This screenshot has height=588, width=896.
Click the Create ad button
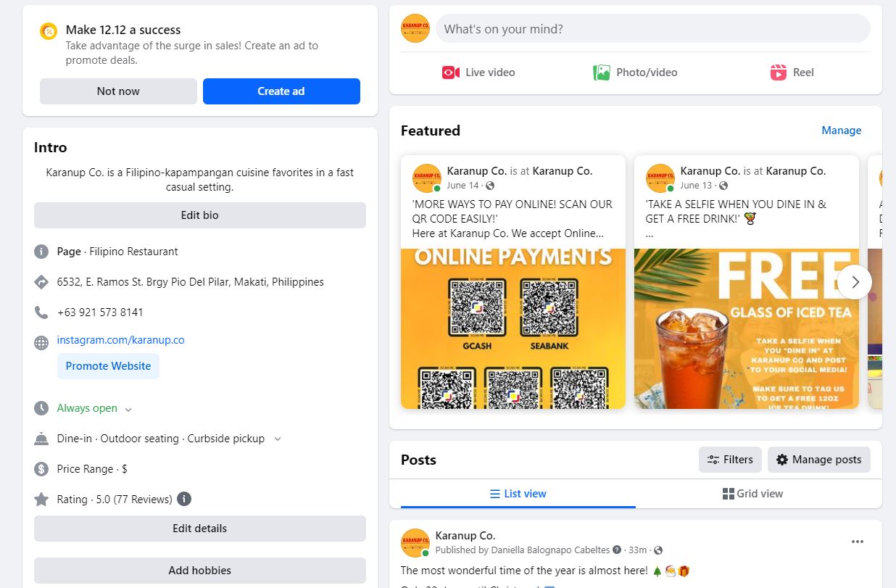tap(281, 91)
